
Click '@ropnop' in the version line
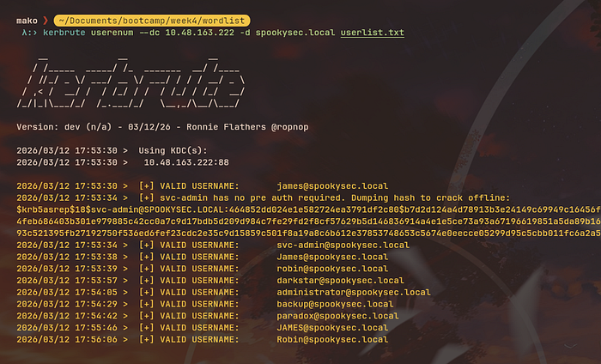point(290,127)
